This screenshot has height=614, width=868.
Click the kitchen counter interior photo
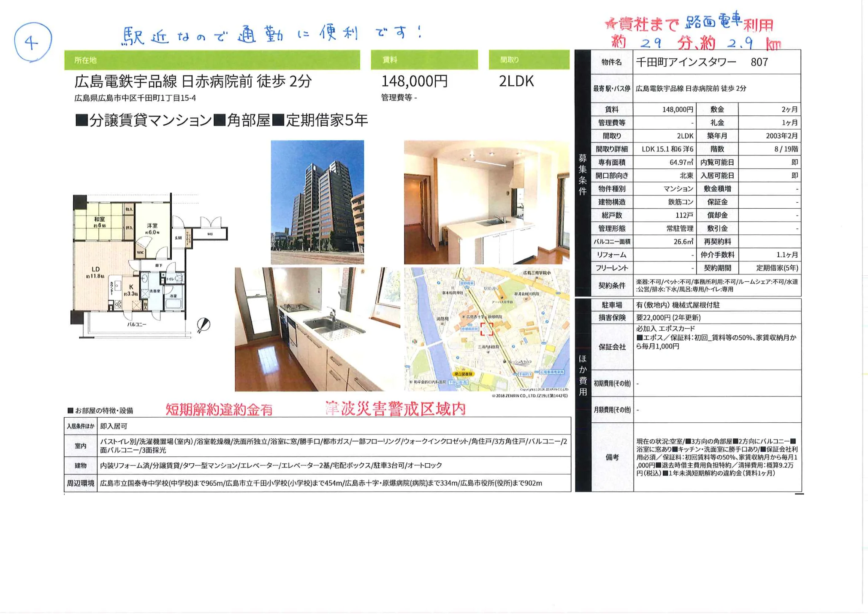(486, 202)
